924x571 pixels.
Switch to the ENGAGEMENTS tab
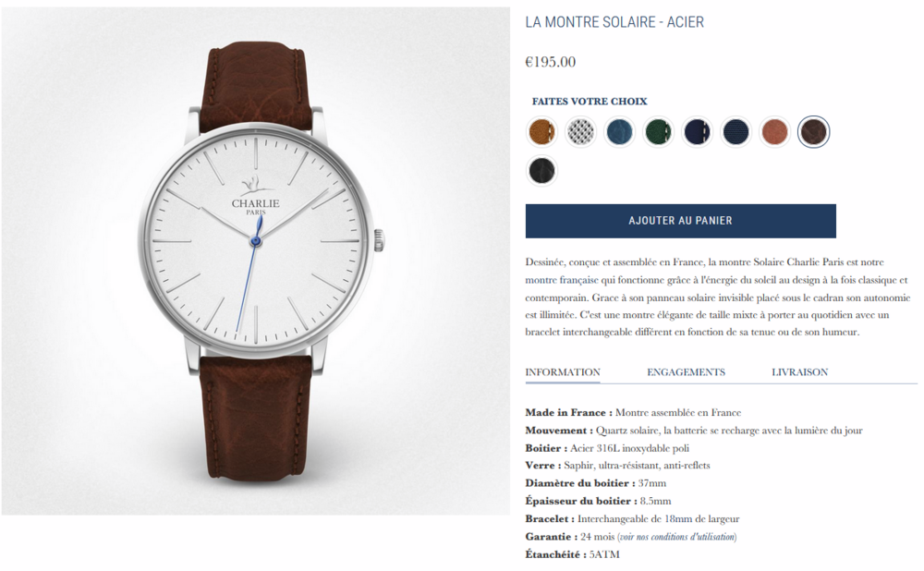[686, 372]
